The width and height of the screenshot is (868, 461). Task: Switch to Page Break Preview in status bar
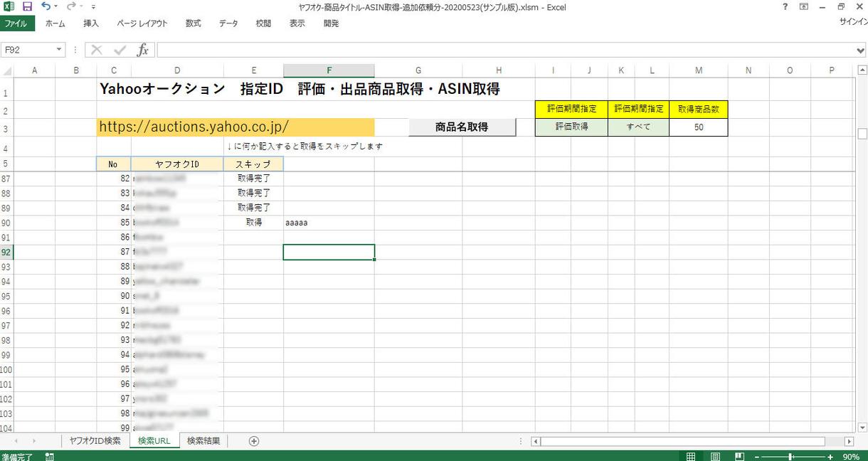click(x=740, y=457)
